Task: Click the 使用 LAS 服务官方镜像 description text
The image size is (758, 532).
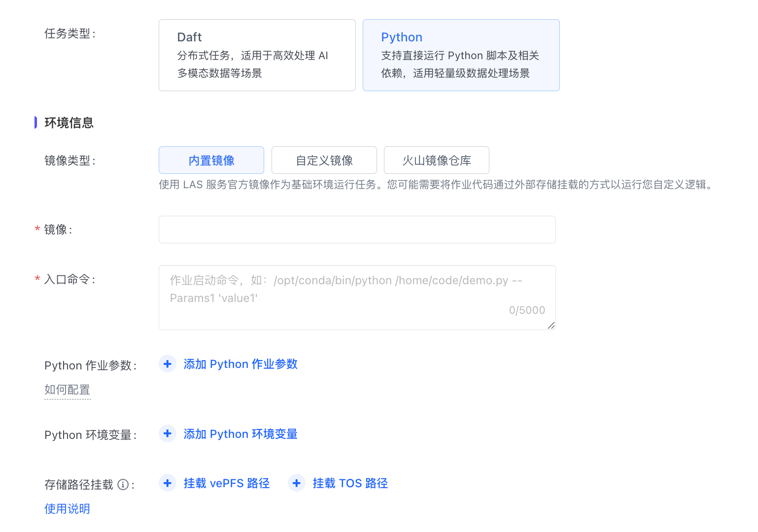Action: tap(436, 185)
